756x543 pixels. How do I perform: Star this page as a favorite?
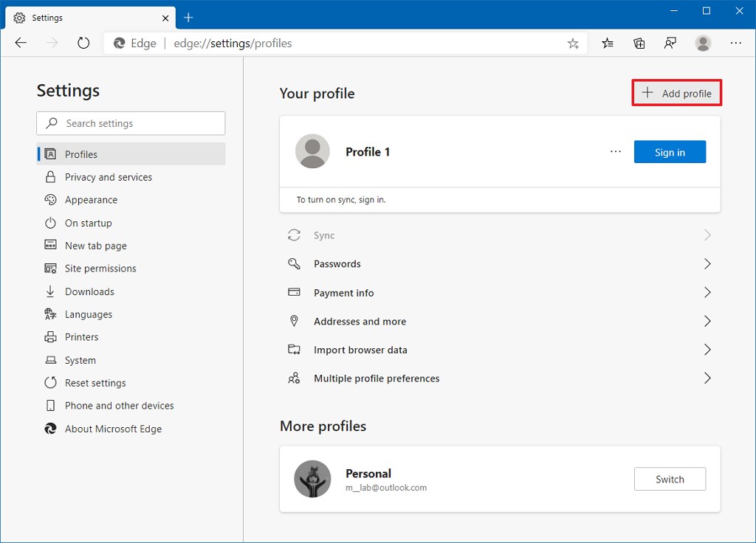click(573, 44)
